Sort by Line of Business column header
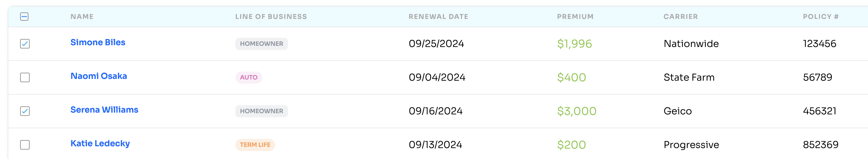Screen dimensions: 868x159 pos(271,17)
